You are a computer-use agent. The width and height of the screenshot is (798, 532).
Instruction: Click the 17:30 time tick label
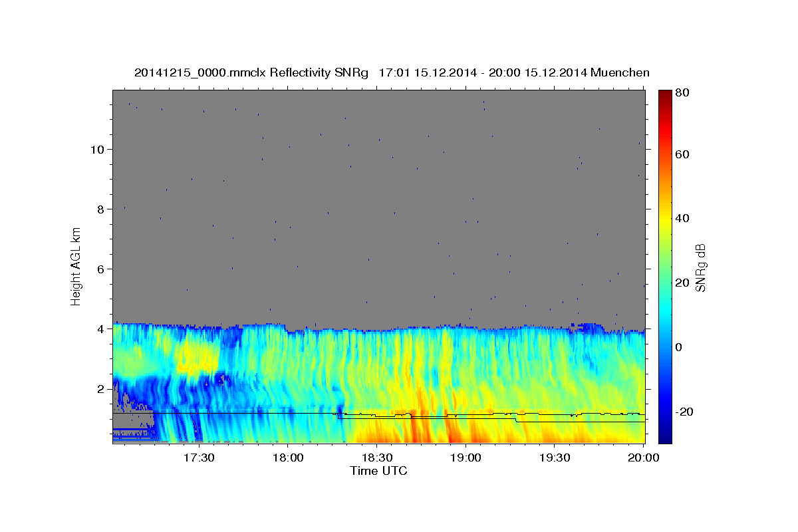click(198, 458)
